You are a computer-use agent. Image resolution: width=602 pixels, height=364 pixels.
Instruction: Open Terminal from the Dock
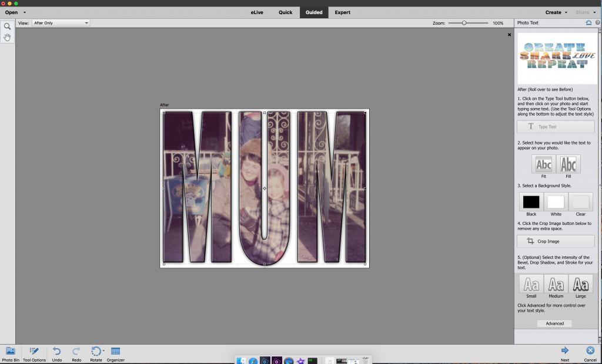click(313, 361)
